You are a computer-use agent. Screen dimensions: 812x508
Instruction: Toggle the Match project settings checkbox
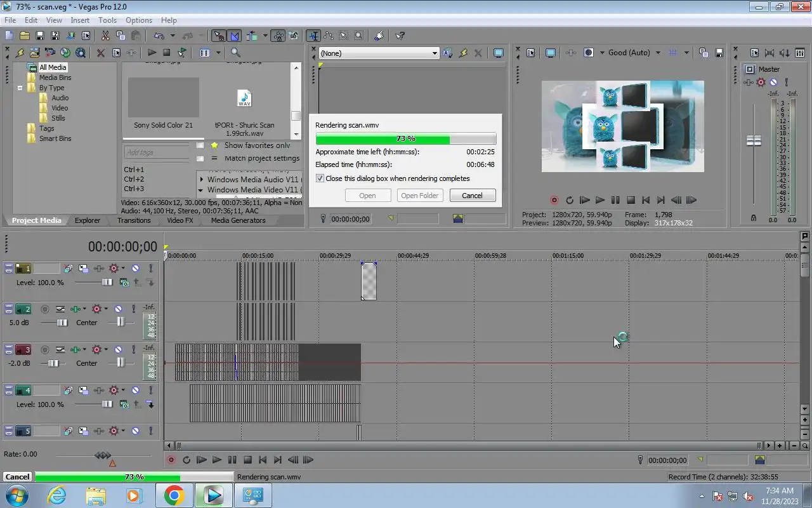[x=200, y=158]
